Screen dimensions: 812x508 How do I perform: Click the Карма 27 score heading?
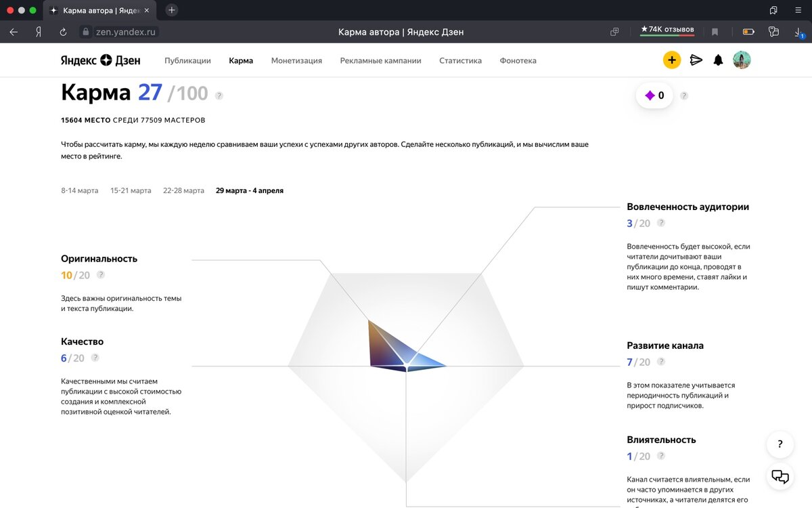pos(134,93)
